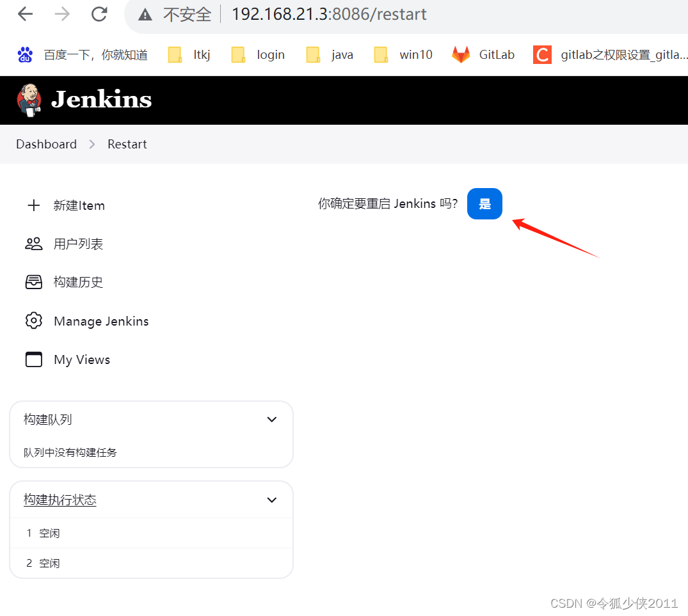This screenshot has height=616, width=688.
Task: Select executor row 1 空闲
Action: pos(151,533)
